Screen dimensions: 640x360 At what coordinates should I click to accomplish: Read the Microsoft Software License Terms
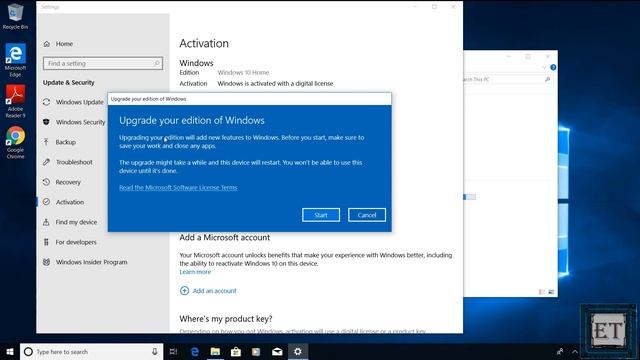pos(178,188)
